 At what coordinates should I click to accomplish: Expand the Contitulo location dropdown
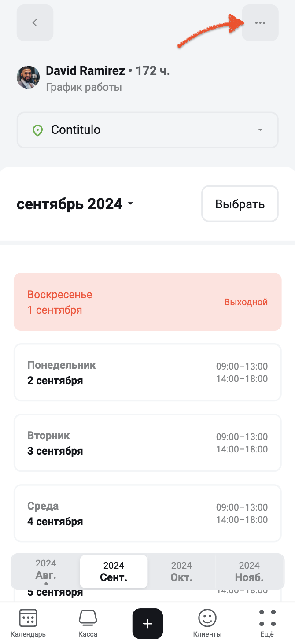coord(147,130)
